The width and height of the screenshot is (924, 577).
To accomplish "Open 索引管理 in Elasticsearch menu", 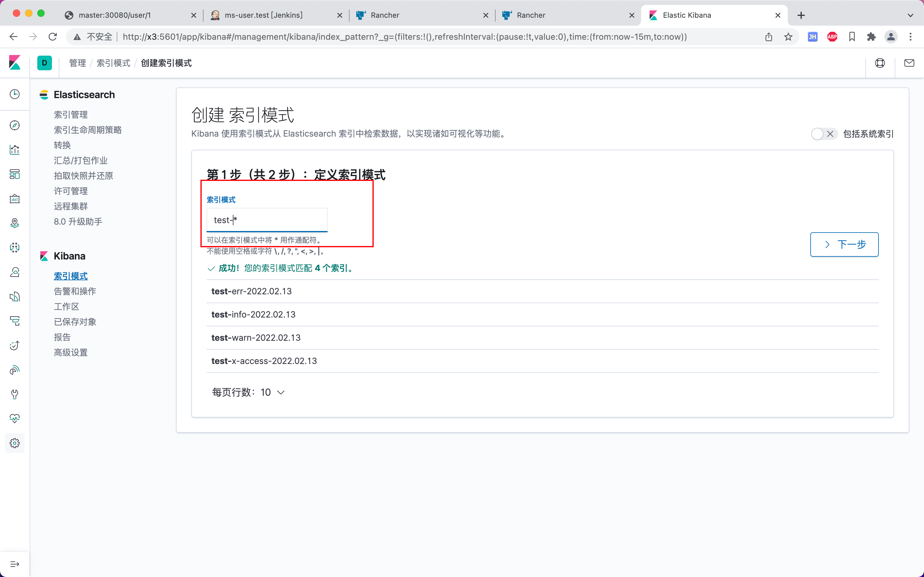I will point(71,115).
